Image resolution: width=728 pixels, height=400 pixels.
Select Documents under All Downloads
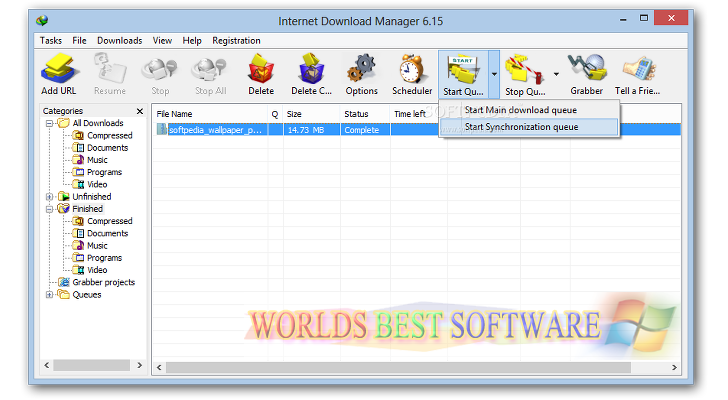107,148
